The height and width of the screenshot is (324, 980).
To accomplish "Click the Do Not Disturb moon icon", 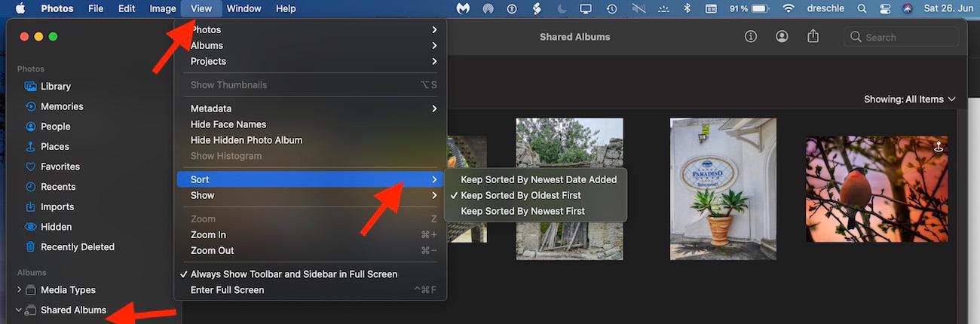I will pyautogui.click(x=562, y=8).
